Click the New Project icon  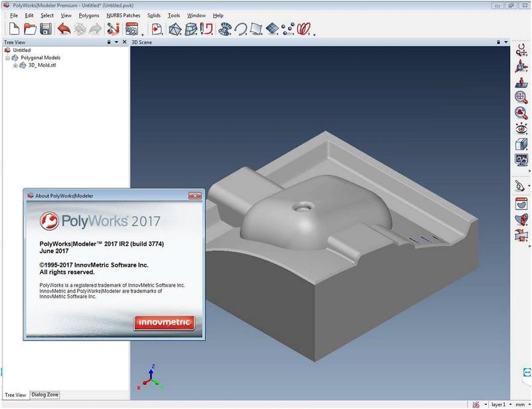click(14, 29)
